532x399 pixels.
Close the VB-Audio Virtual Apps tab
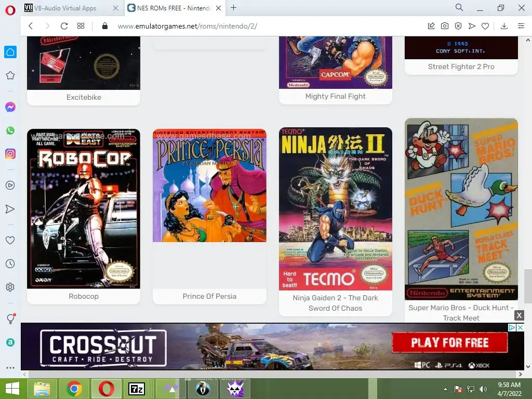click(116, 8)
